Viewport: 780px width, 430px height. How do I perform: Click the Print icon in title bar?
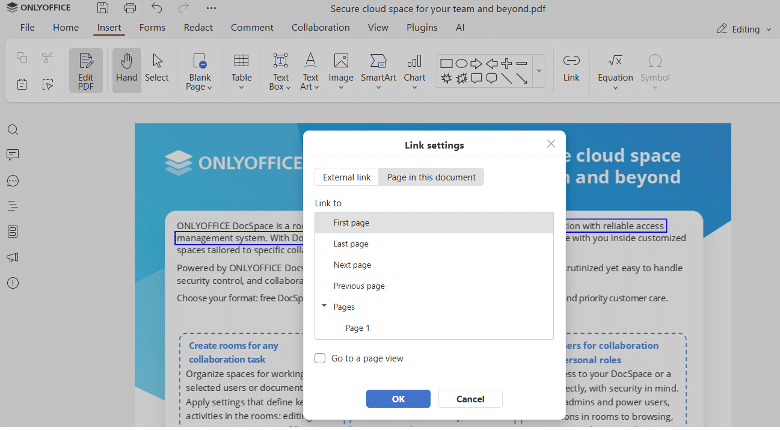(130, 7)
